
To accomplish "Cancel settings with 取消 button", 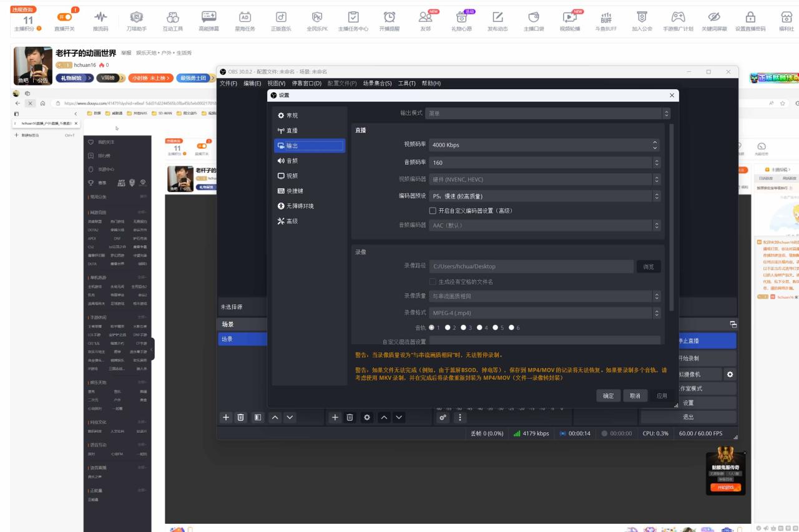I will pos(635,396).
